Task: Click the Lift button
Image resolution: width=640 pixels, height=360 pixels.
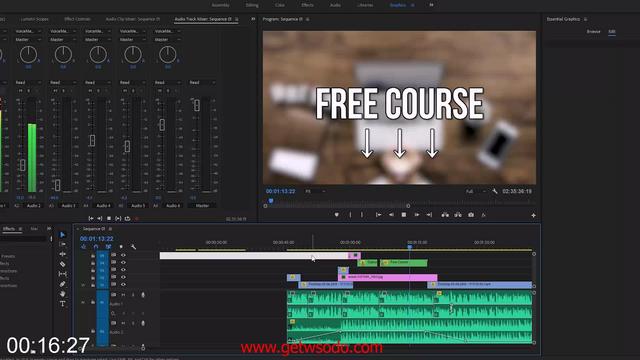Action: [x=445, y=215]
